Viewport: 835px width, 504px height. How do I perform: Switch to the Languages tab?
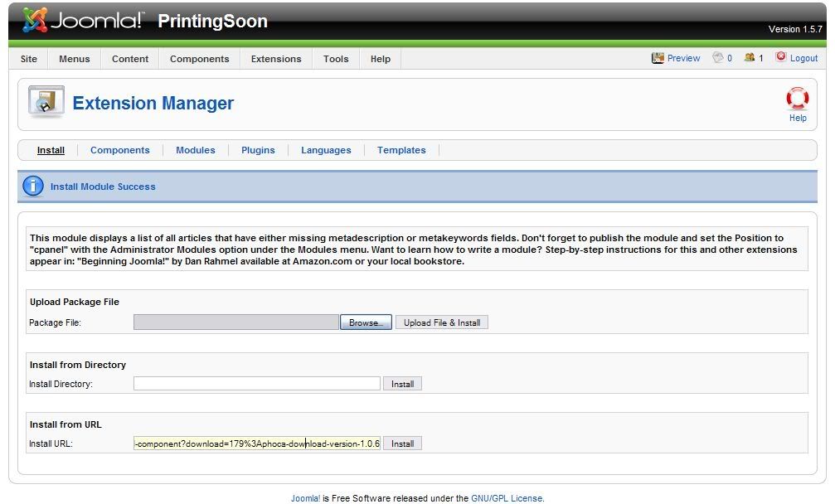[x=326, y=150]
